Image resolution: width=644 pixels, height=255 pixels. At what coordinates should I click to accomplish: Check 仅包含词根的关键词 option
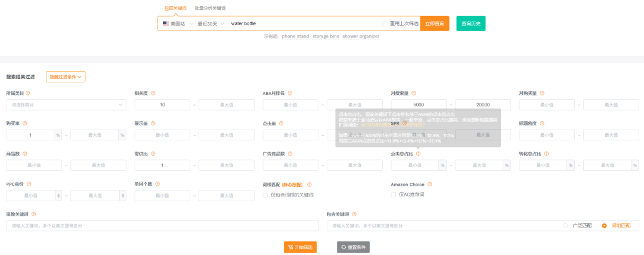(x=265, y=195)
